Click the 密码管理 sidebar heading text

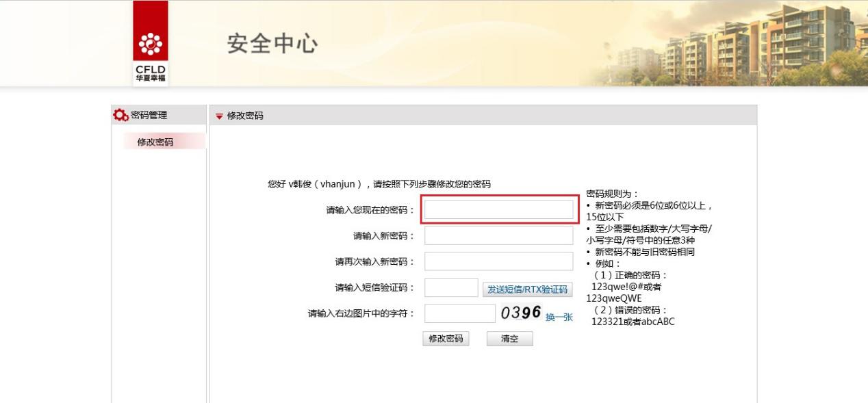pos(149,115)
